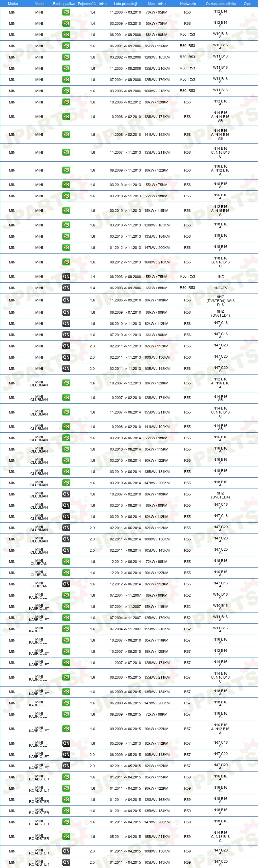Click the diesel icon in the Kabriolet 06.2009 -> 05.2015 row
Viewport: 258px width, 868px height.
[x=66, y=755]
